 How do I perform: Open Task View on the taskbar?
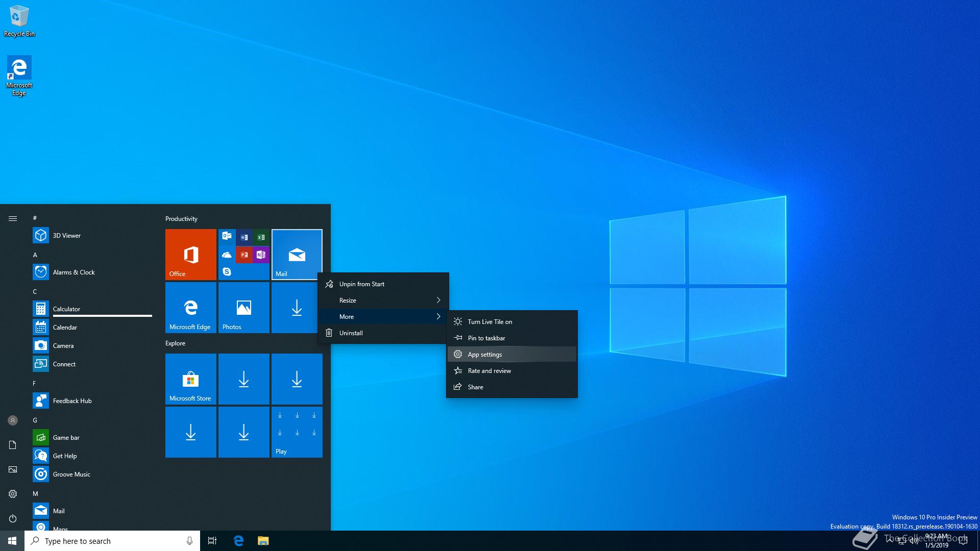pos(212,541)
